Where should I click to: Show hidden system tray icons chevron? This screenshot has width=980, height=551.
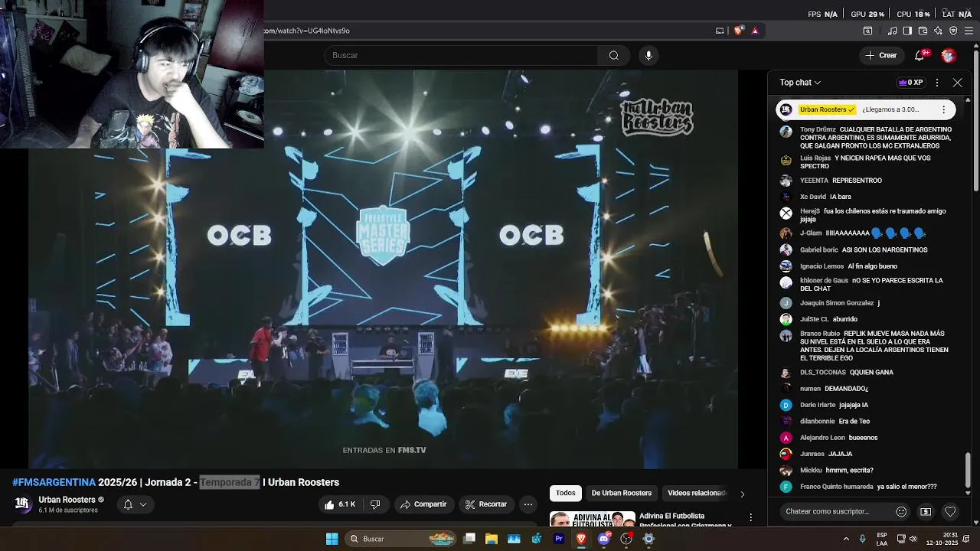tap(846, 539)
